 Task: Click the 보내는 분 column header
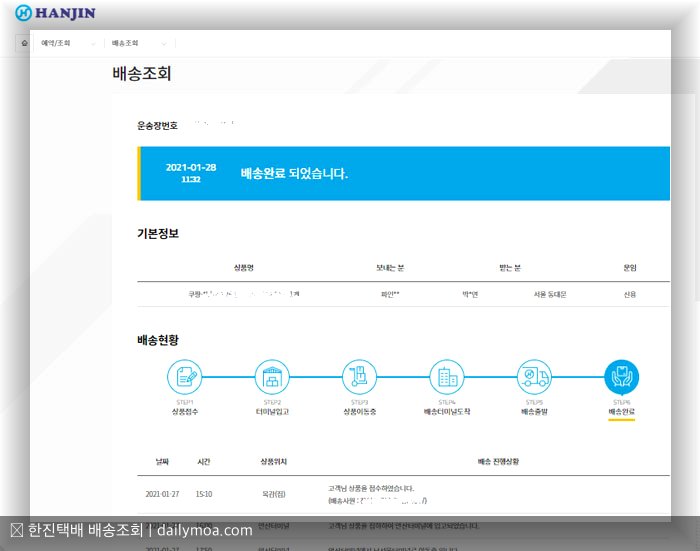point(390,268)
